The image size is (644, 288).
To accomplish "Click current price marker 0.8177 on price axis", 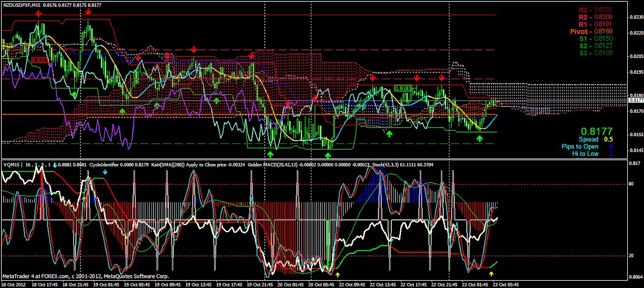I will tap(635, 100).
